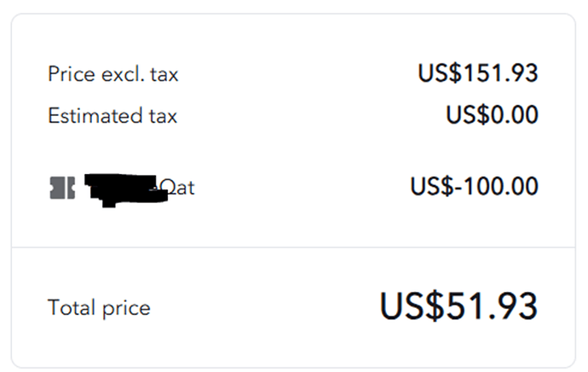Click the divider line above Total price
The height and width of the screenshot is (372, 588).
[294, 248]
